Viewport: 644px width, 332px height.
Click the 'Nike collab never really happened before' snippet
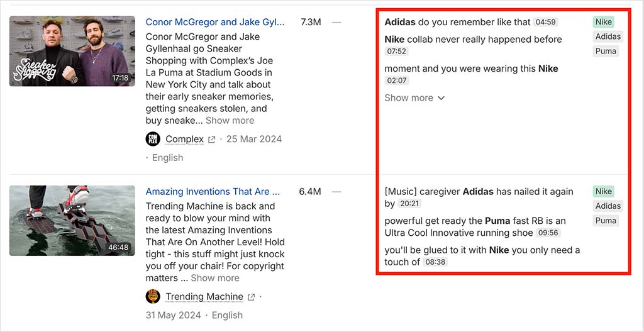pos(473,40)
